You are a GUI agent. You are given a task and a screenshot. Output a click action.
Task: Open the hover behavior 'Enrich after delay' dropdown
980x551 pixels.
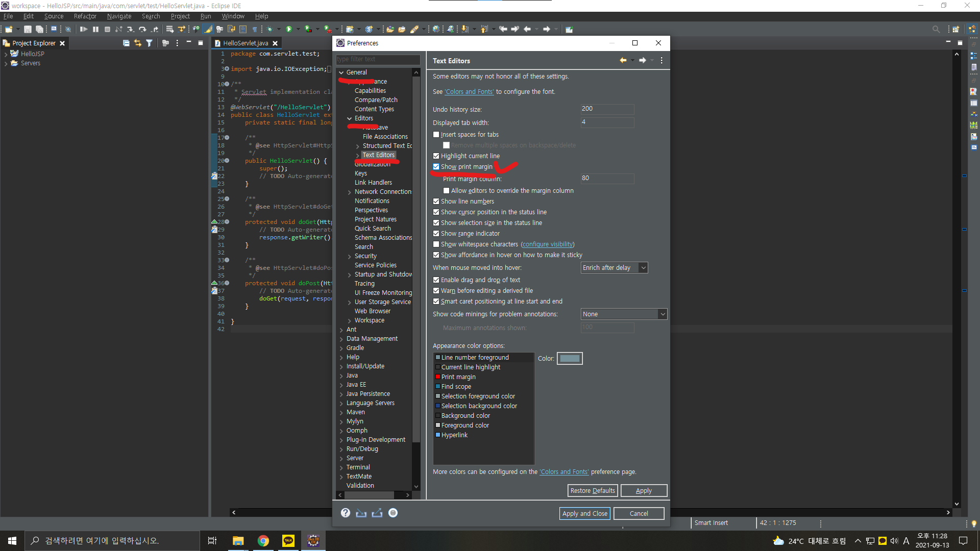click(614, 268)
